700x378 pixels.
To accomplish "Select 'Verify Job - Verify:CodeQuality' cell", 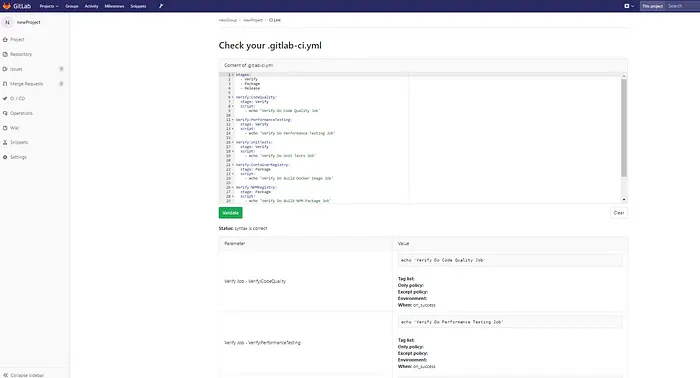I will tap(255, 281).
